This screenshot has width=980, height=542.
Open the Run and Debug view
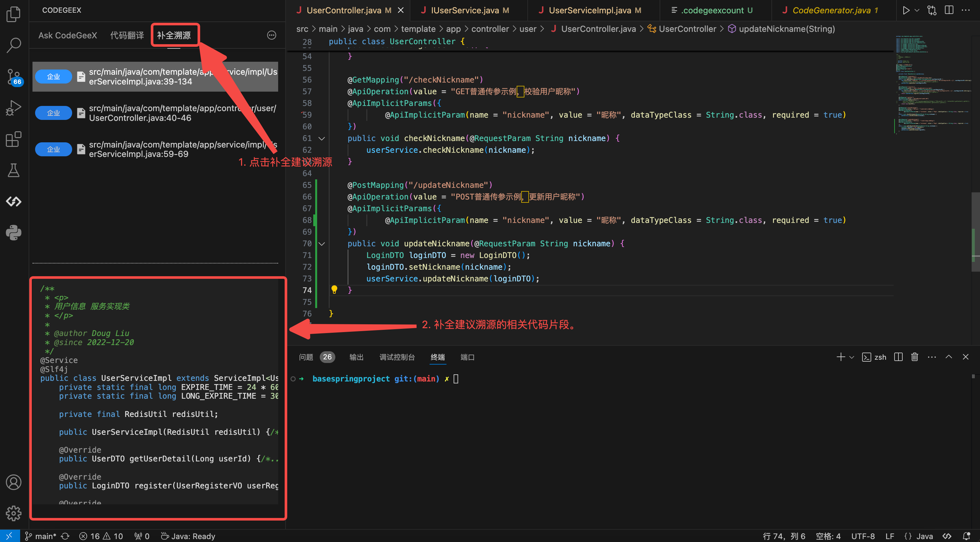pos(14,108)
